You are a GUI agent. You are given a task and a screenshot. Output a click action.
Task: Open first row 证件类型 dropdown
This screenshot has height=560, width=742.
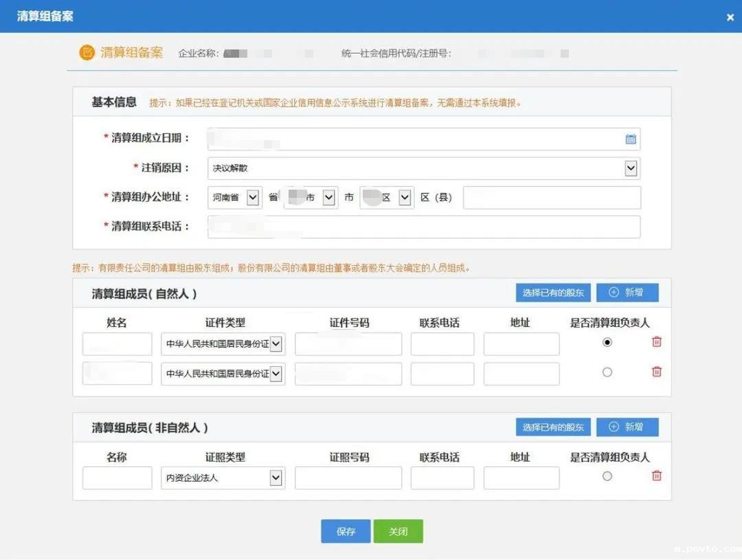click(276, 344)
